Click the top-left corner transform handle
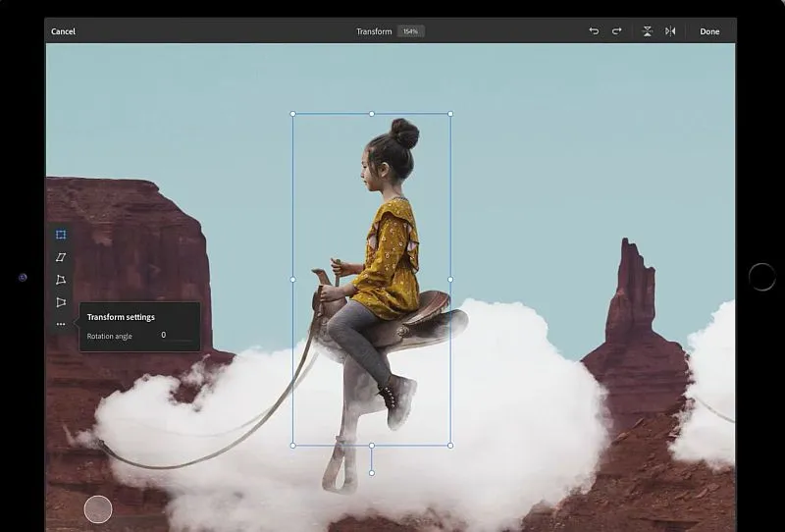 click(293, 114)
